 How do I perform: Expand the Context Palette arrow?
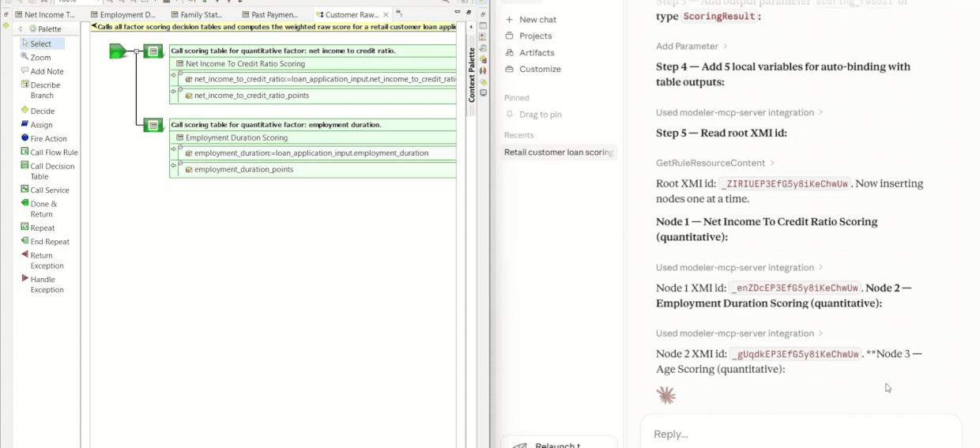point(471,27)
